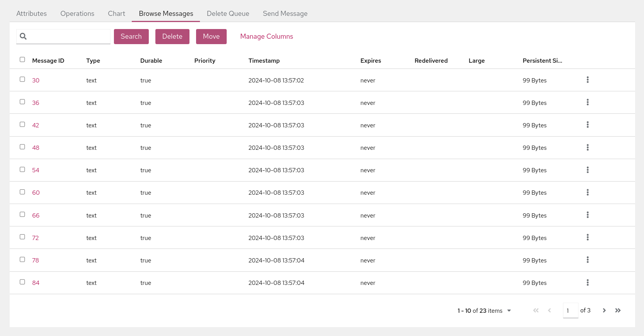The width and height of the screenshot is (644, 336).
Task: Expand the items per page dropdown
Action: [509, 310]
